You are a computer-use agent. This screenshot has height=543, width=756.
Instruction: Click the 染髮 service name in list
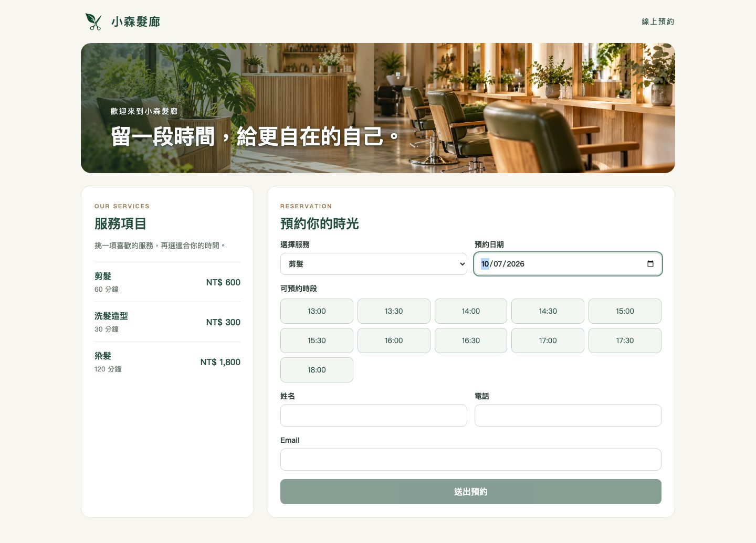(103, 356)
